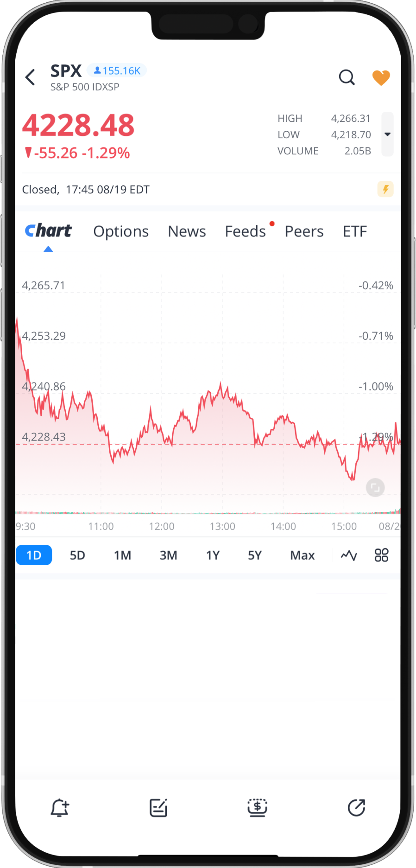Open the News tab
The width and height of the screenshot is (416, 868).
click(x=187, y=231)
